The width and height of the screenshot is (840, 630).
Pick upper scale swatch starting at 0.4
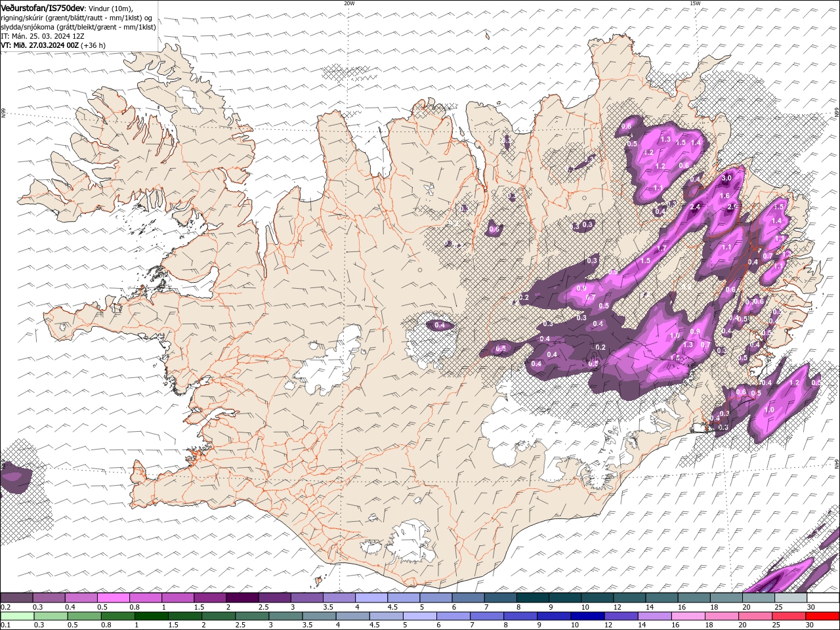[x=81, y=598]
